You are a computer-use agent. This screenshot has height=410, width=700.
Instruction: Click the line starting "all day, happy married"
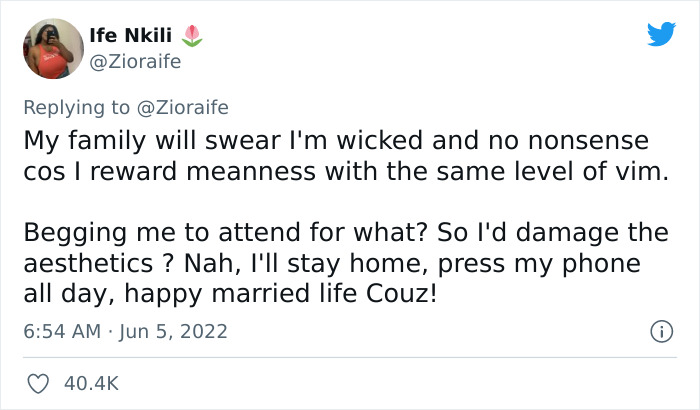point(230,295)
